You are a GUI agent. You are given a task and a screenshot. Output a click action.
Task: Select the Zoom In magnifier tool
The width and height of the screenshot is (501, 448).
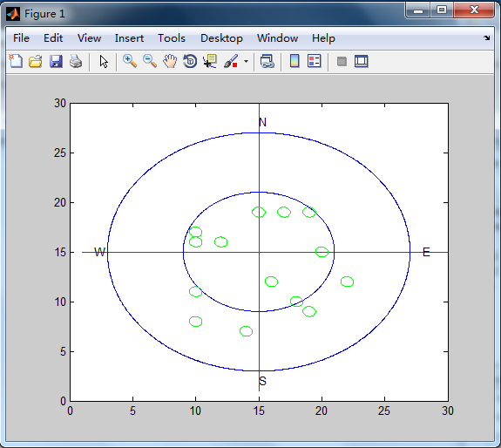130,61
